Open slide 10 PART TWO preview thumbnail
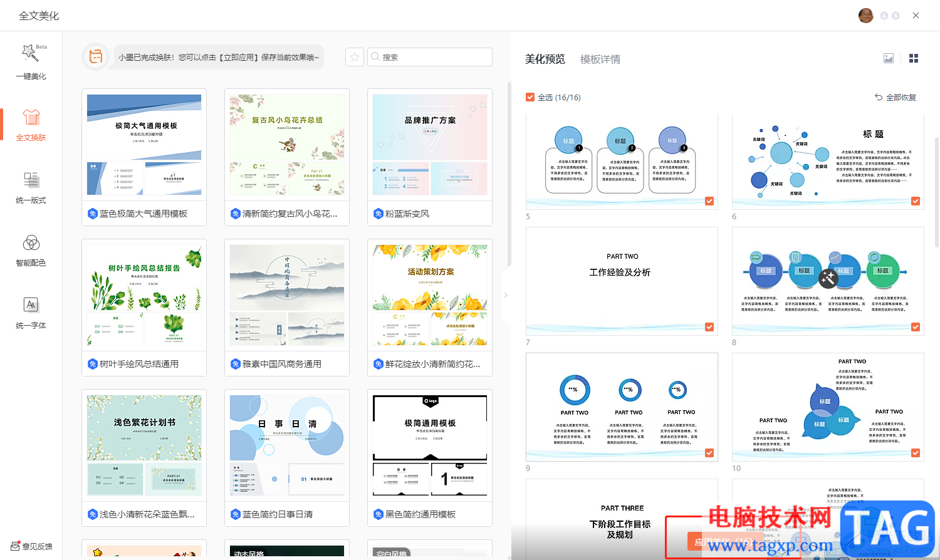The image size is (940, 560). click(x=828, y=407)
